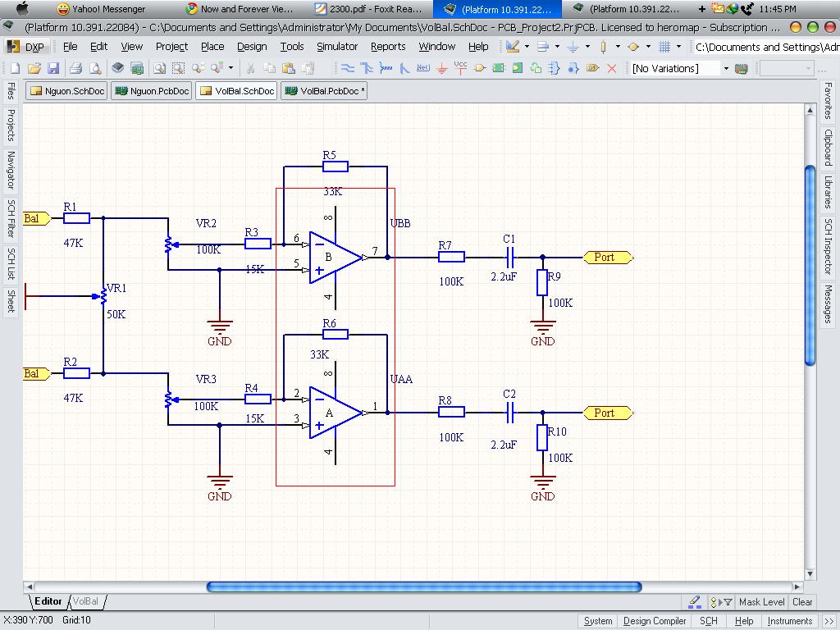Click the Open document folder icon
This screenshot has height=630, width=840.
point(34,68)
